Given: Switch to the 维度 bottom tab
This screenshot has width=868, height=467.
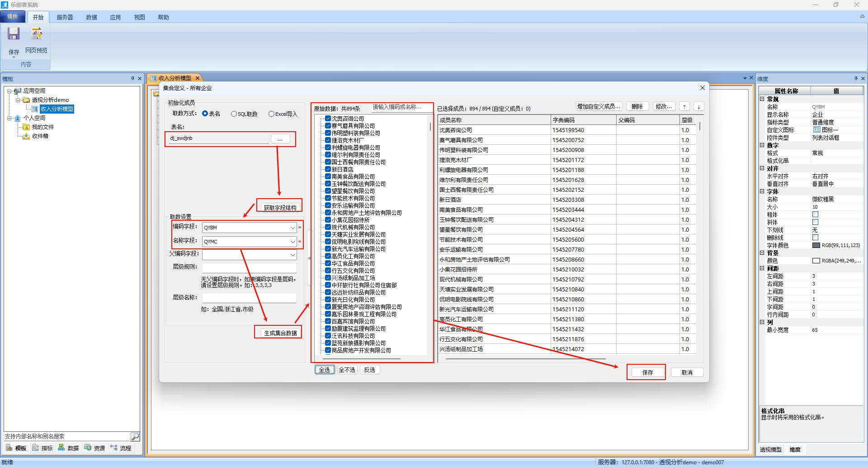Looking at the screenshot, I should pyautogui.click(x=795, y=449).
